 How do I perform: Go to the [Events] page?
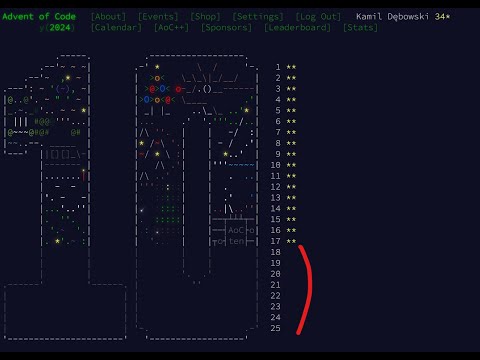click(158, 16)
